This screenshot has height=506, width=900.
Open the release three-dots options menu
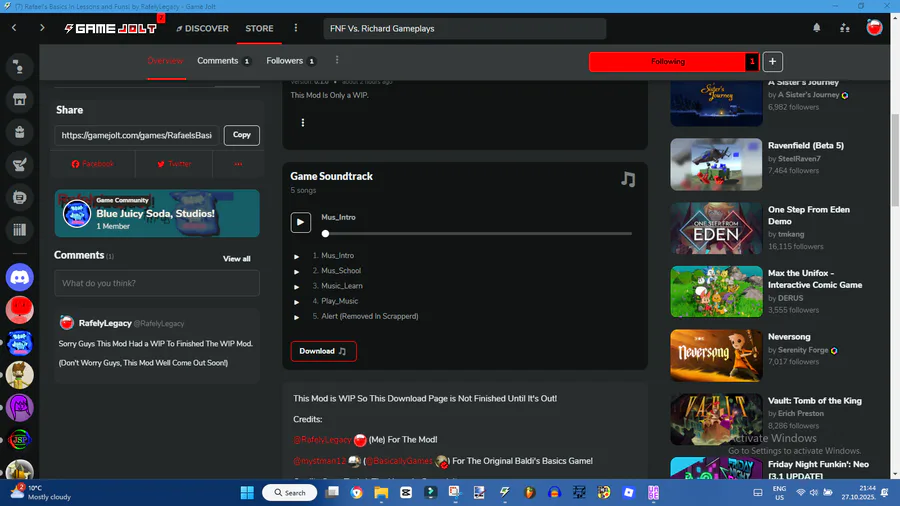(x=303, y=122)
